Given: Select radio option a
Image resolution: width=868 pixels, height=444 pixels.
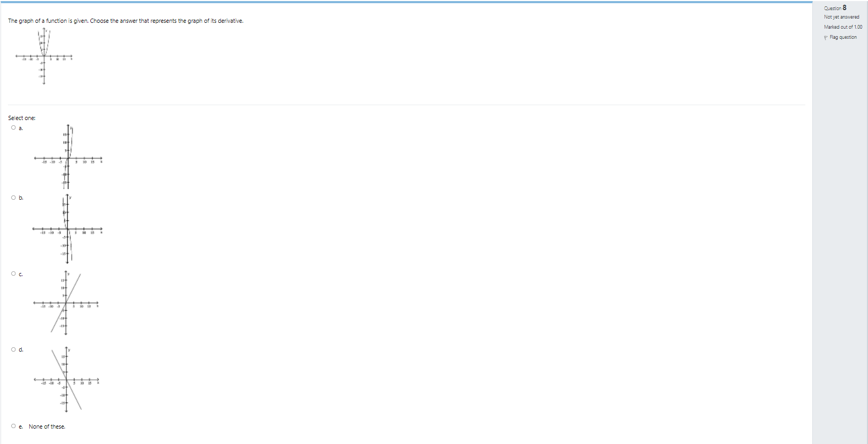Looking at the screenshot, I should tap(13, 127).
